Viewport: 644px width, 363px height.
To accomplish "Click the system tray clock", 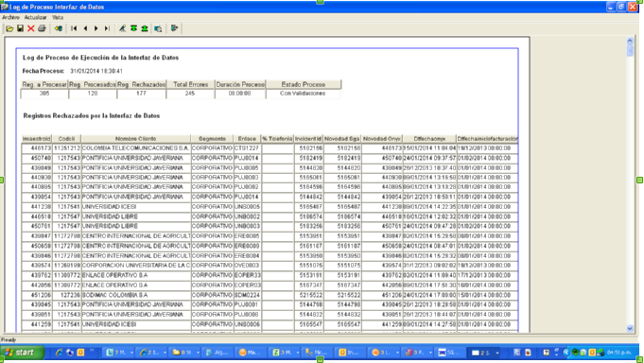I will click(619, 353).
